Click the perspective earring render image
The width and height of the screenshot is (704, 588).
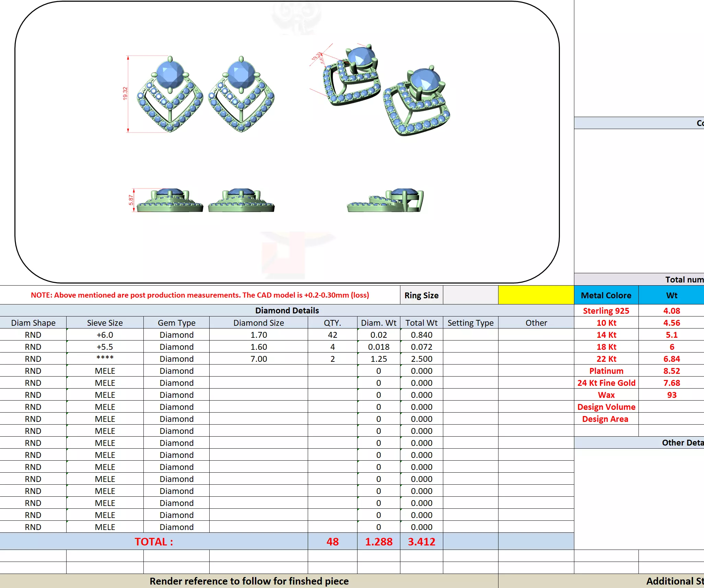pyautogui.click(x=381, y=89)
